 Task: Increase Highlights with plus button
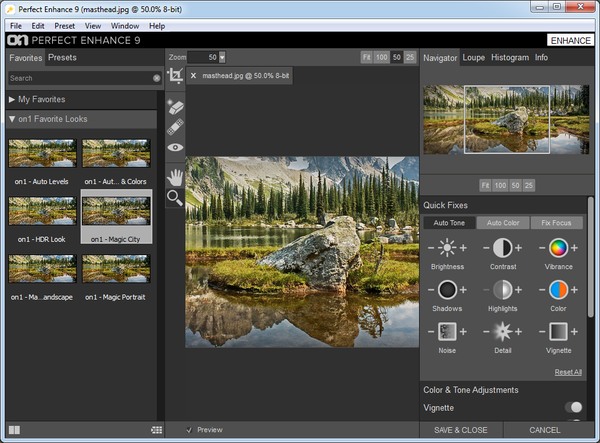coord(518,290)
